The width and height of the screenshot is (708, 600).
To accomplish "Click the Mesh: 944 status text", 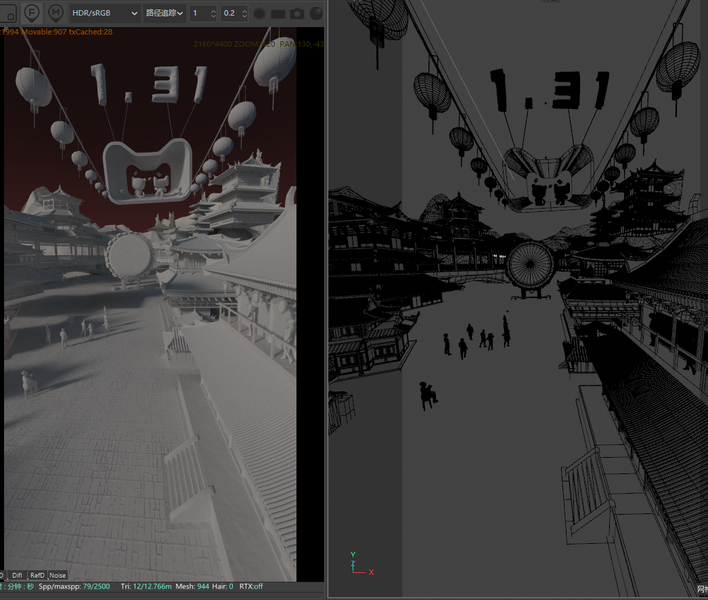I will tap(192, 586).
